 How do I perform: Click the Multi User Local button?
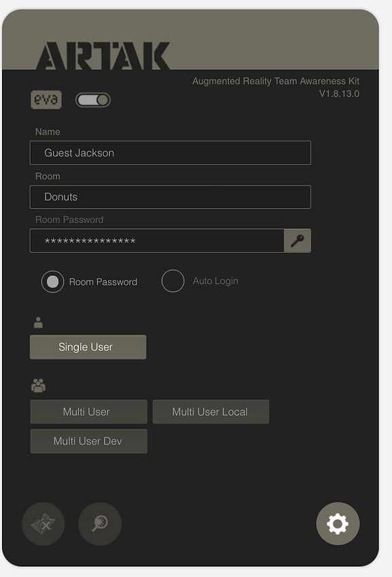211,411
